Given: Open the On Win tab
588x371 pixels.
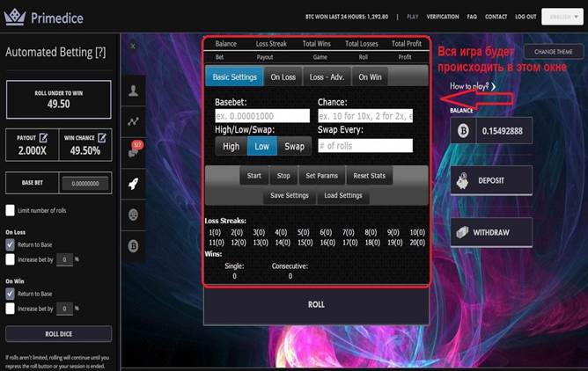Looking at the screenshot, I should [370, 76].
